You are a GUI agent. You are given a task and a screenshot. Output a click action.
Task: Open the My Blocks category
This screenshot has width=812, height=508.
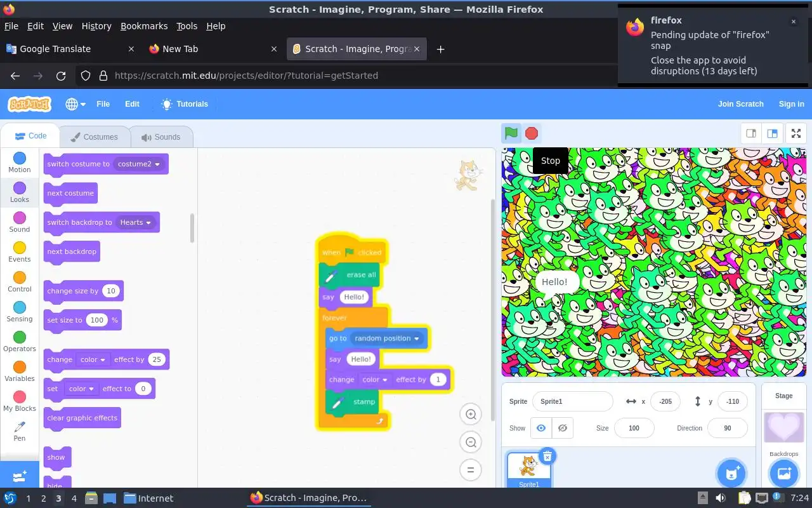tap(20, 401)
